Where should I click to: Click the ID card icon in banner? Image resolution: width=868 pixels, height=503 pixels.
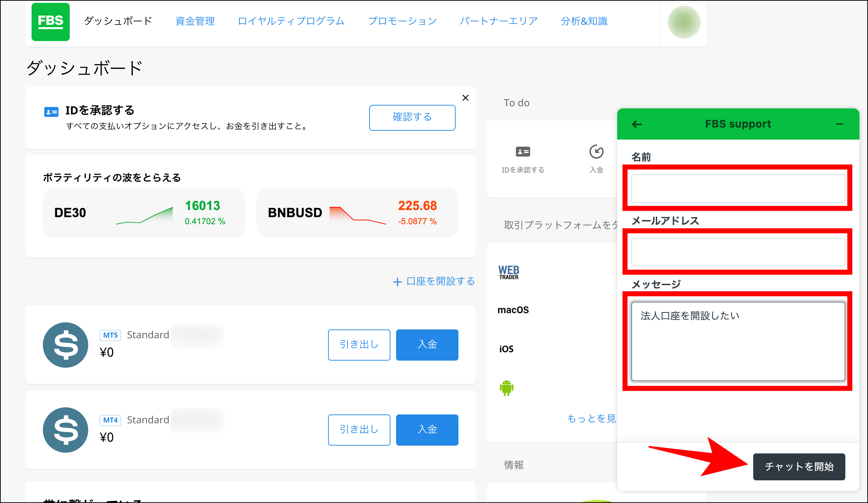click(51, 112)
